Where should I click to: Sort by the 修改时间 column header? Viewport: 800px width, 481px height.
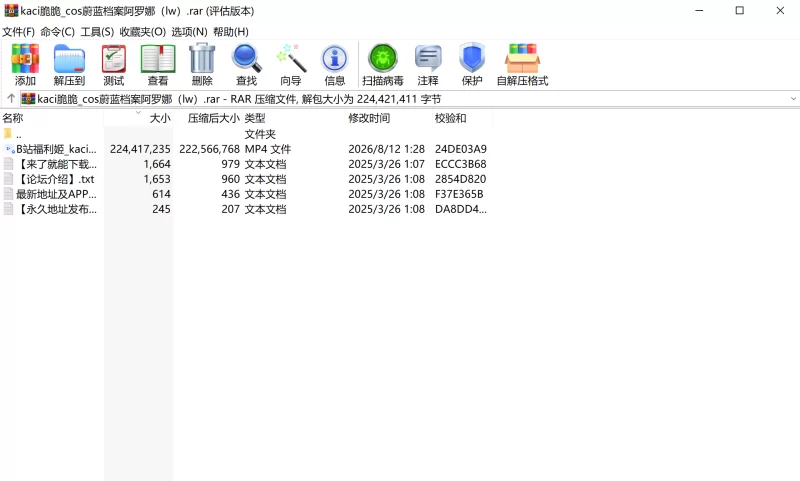pos(389,118)
